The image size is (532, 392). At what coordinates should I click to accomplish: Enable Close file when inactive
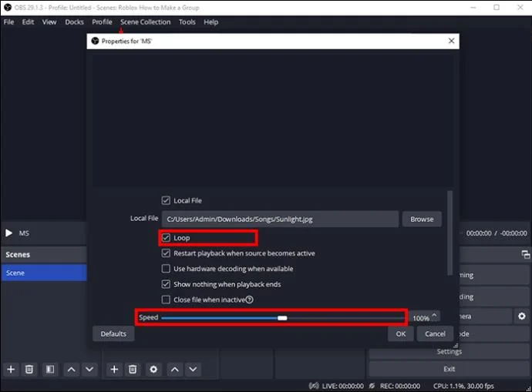(x=166, y=300)
